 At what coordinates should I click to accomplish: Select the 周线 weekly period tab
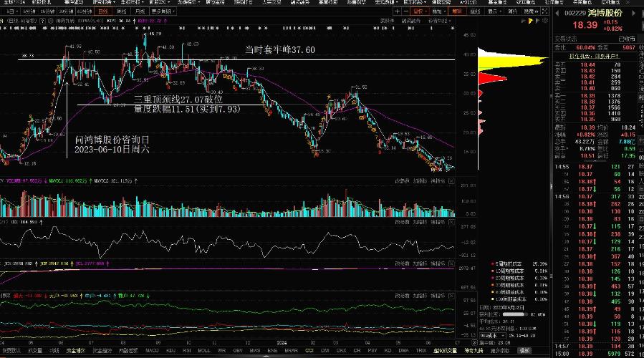(122, 11)
